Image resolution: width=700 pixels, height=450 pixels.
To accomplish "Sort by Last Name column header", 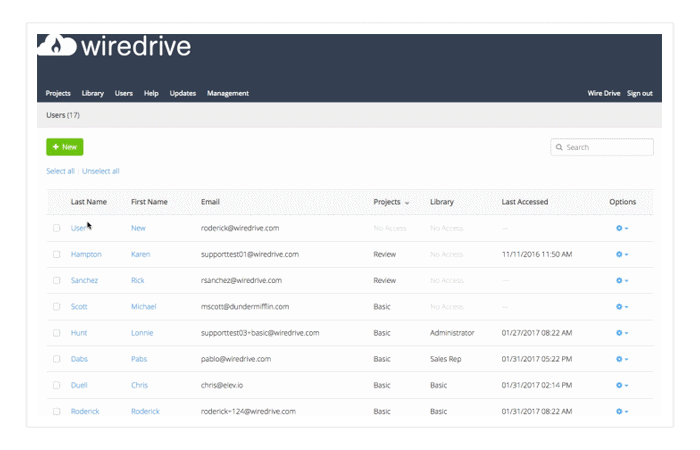I will (x=88, y=202).
